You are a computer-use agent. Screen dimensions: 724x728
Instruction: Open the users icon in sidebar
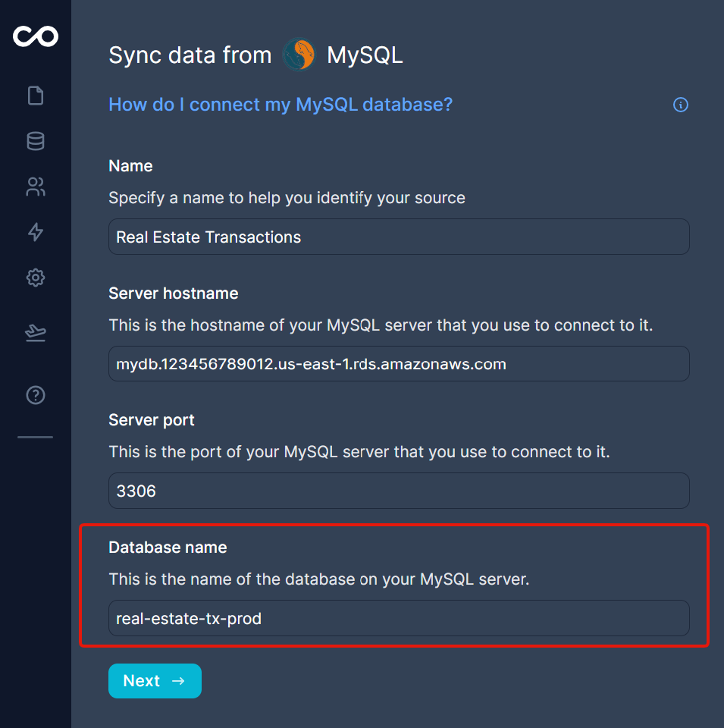(x=36, y=187)
